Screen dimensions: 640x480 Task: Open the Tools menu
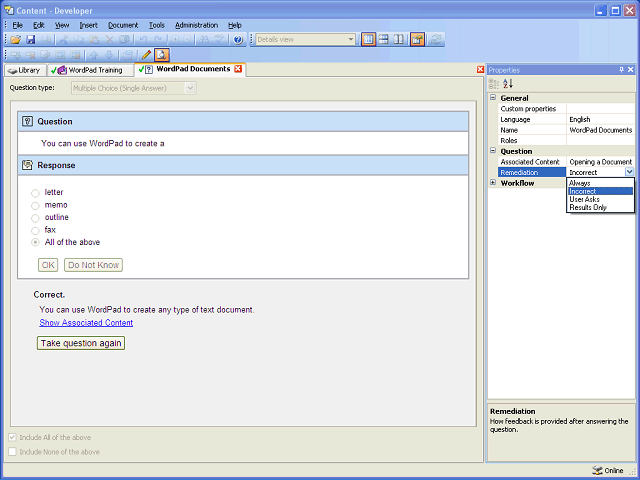(x=156, y=25)
